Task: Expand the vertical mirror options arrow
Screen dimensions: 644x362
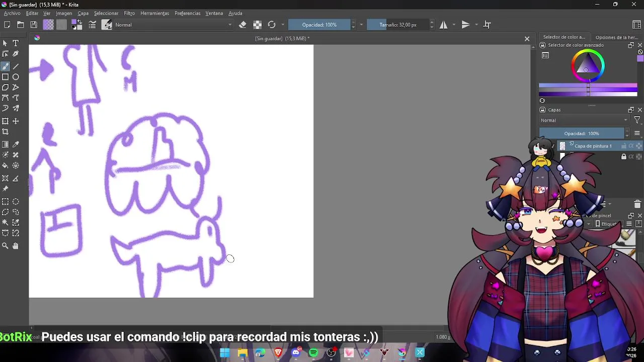Action: pyautogui.click(x=476, y=25)
